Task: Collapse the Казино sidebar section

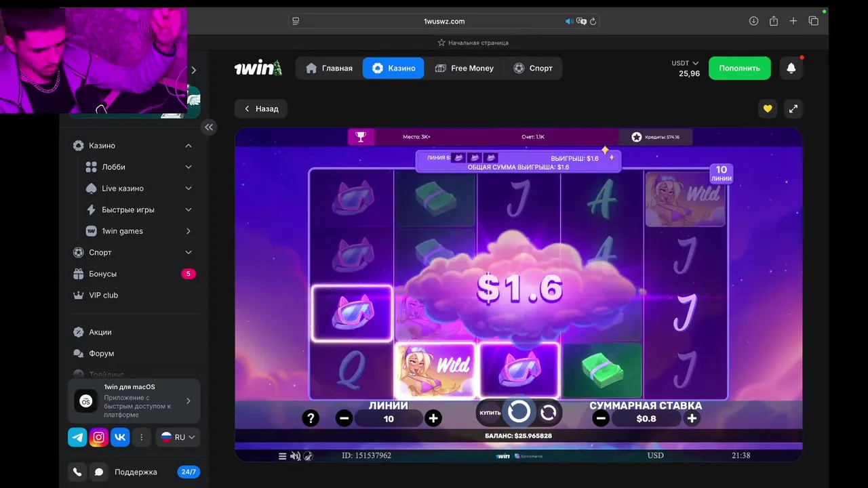Action: 189,146
